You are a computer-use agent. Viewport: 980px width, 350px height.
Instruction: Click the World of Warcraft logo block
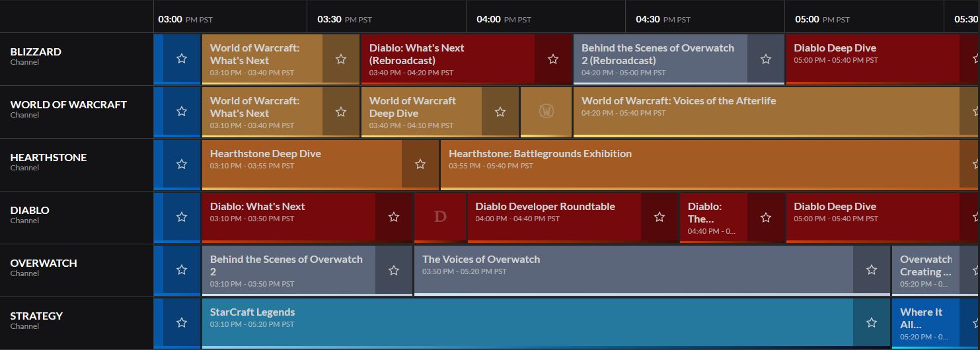[547, 112]
